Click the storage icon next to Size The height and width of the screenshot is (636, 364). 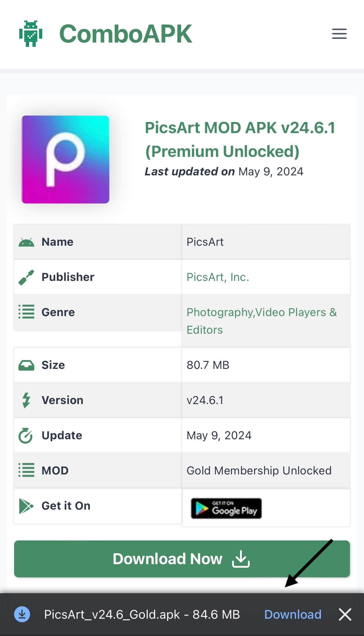[26, 365]
